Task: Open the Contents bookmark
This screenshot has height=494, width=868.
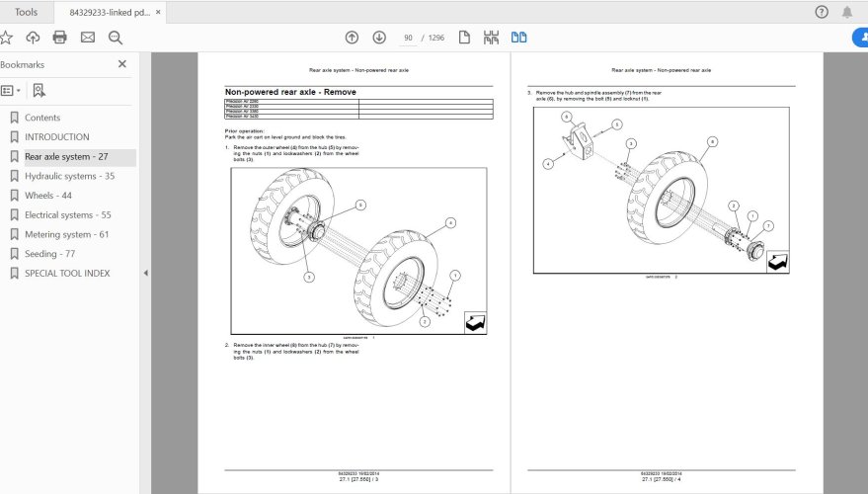Action: click(x=42, y=118)
